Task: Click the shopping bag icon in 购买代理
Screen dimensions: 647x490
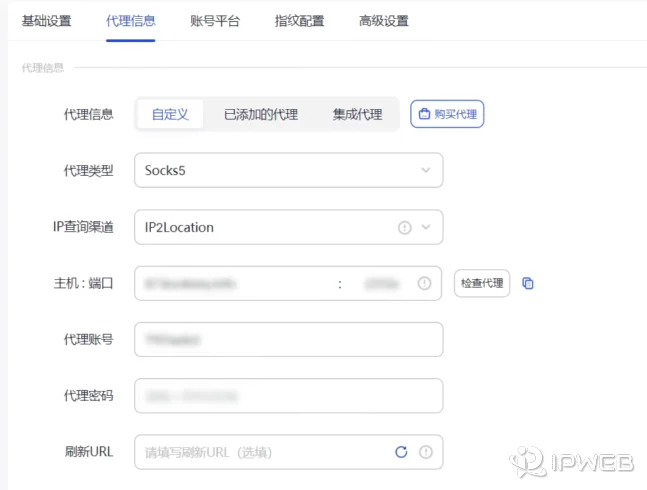Action: 424,114
